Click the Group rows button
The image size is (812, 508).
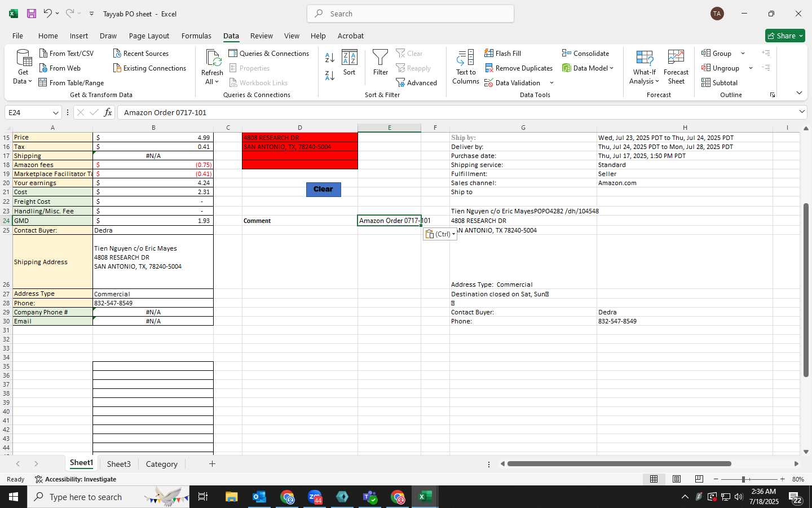(716, 53)
